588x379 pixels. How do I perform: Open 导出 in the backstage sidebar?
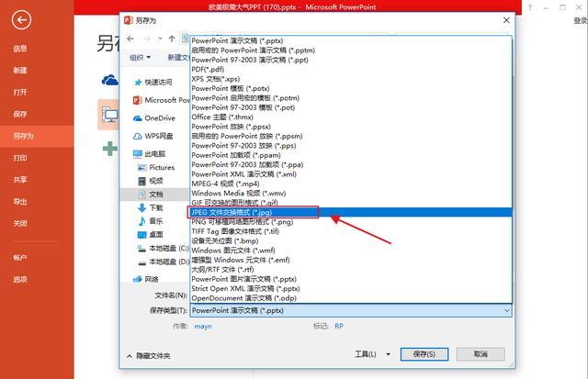point(20,202)
